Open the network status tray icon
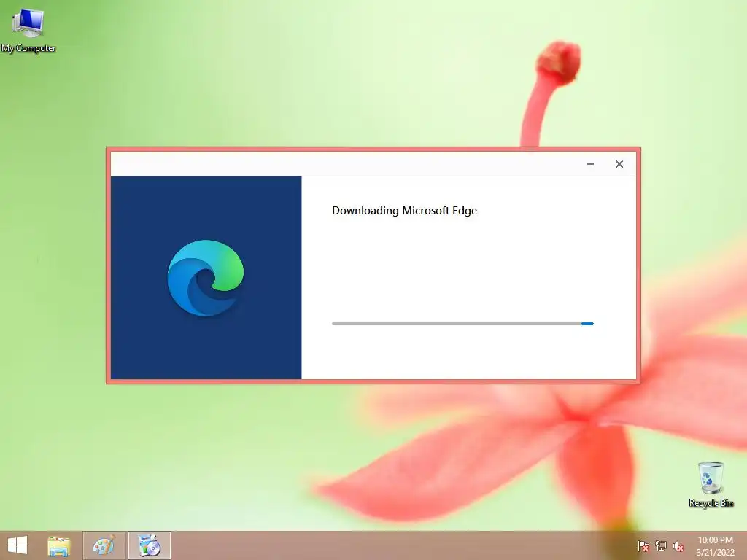The width and height of the screenshot is (747, 560). pos(660,545)
